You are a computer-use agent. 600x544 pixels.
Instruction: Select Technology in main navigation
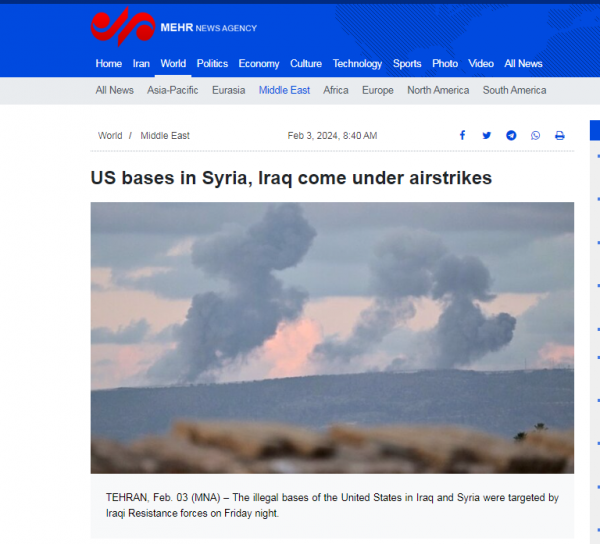[357, 64]
